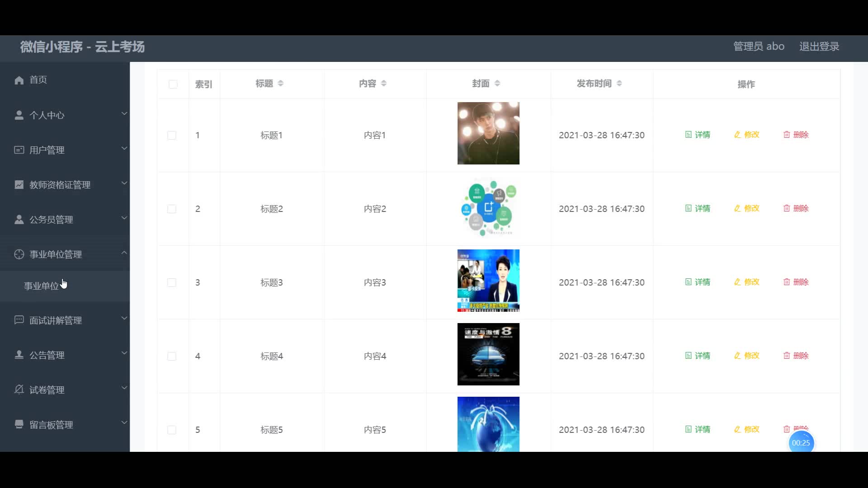Viewport: 868px width, 488px height.
Task: Click the home icon beside 首页
Action: click(x=19, y=80)
